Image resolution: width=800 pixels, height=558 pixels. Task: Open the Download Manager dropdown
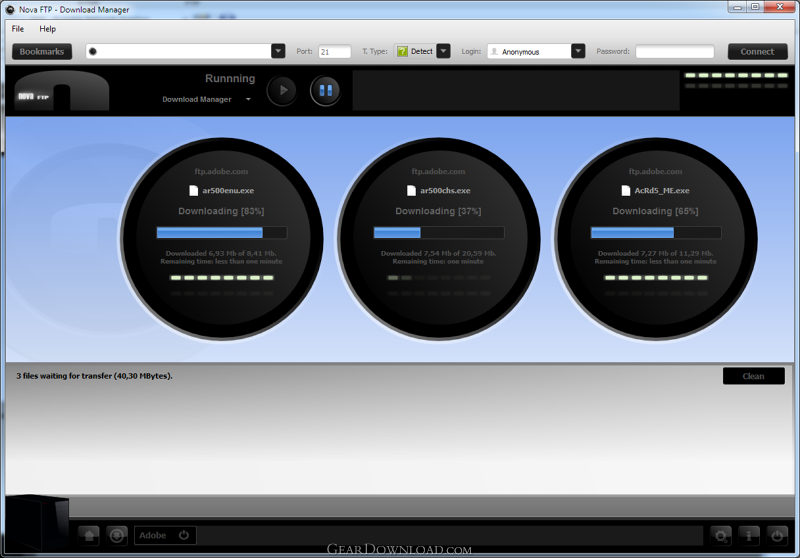pos(207,99)
